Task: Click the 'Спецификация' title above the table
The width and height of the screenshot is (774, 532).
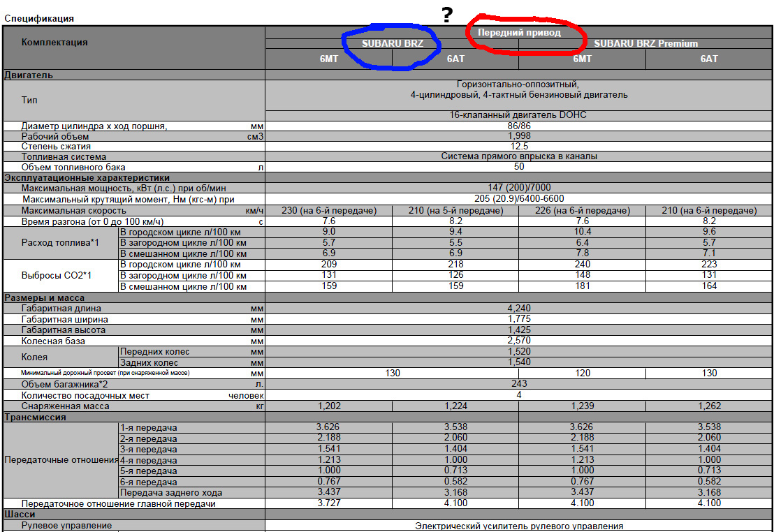Action: coord(39,19)
